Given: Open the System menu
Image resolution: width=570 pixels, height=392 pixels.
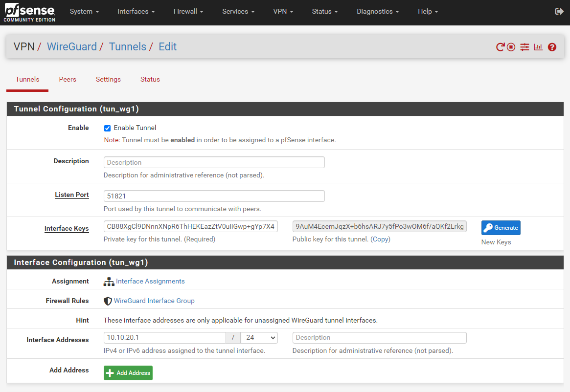Looking at the screenshot, I should click(85, 11).
